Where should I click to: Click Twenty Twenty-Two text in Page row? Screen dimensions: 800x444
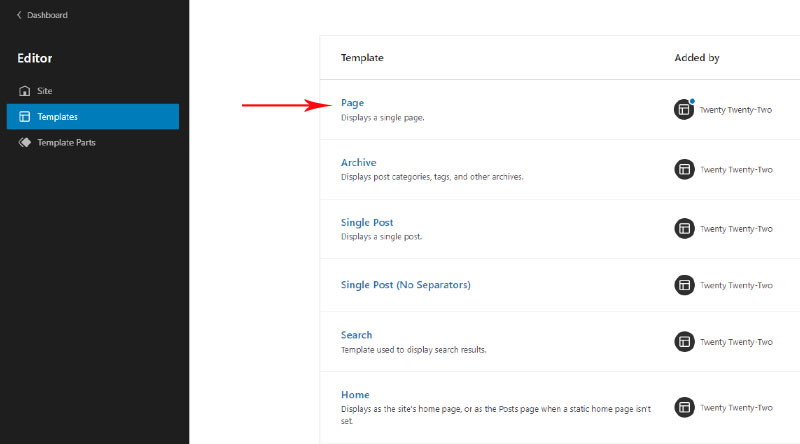point(736,110)
